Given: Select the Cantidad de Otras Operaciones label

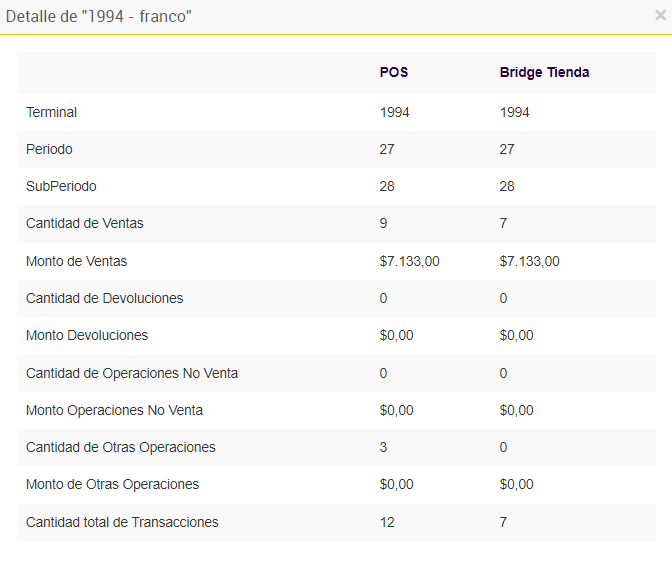Looking at the screenshot, I should click(121, 447).
